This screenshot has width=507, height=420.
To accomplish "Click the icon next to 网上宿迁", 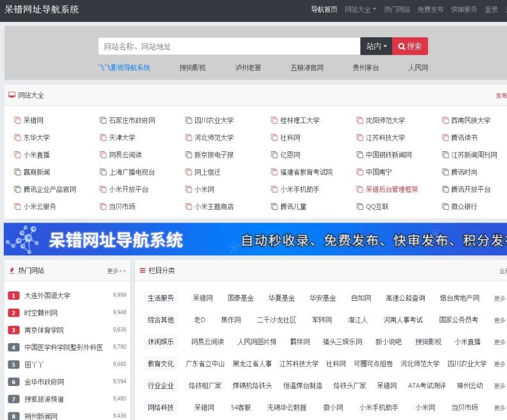I will 189,172.
